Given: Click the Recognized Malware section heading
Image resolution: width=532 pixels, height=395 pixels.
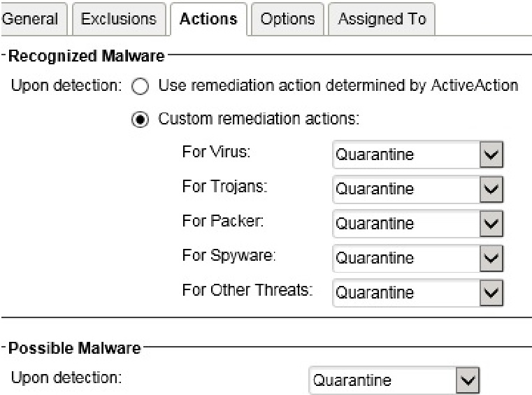Looking at the screenshot, I should click(87, 55).
